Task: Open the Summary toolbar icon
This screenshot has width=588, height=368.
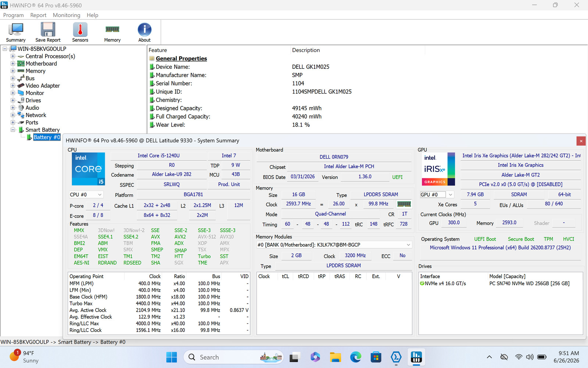Action: tap(16, 32)
